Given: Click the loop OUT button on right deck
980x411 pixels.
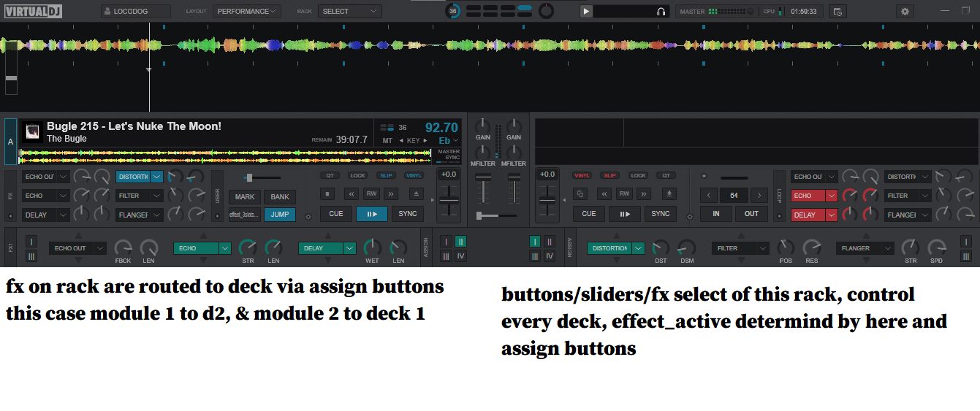Looking at the screenshot, I should point(752,214).
